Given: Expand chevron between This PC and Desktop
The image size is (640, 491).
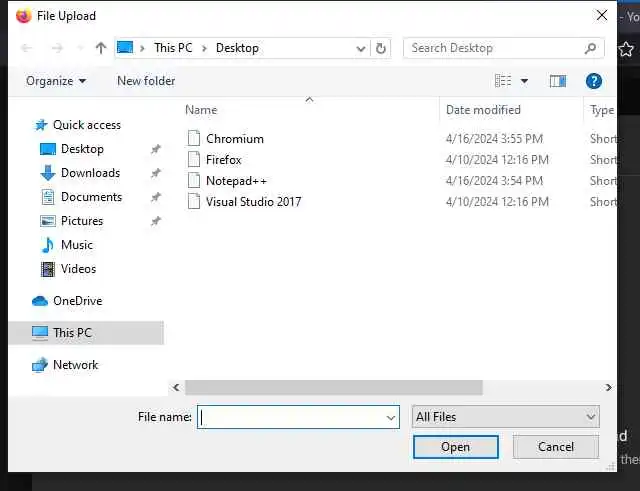Looking at the screenshot, I should (x=204, y=48).
